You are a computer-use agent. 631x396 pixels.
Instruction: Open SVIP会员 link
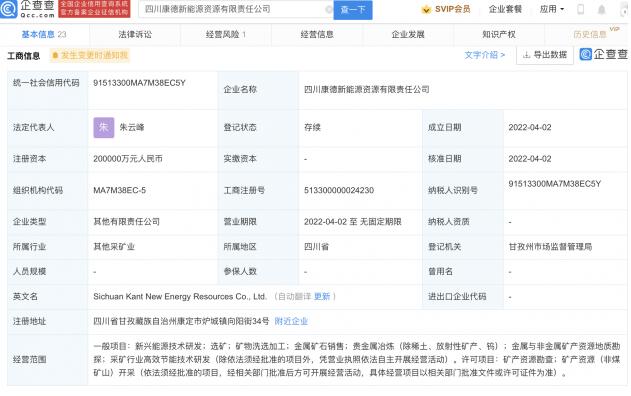coord(452,9)
